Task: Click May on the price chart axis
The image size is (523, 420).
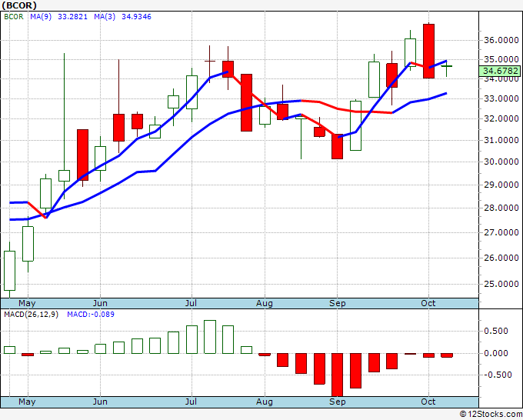Action: 27,304
